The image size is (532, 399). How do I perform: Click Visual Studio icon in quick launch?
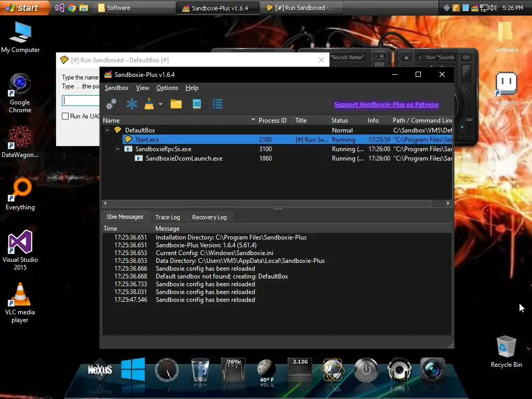coord(59,7)
